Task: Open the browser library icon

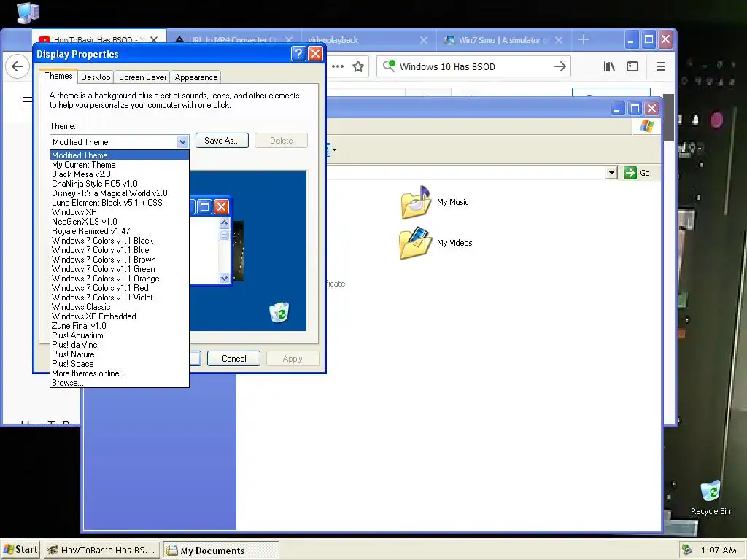Action: pos(609,66)
